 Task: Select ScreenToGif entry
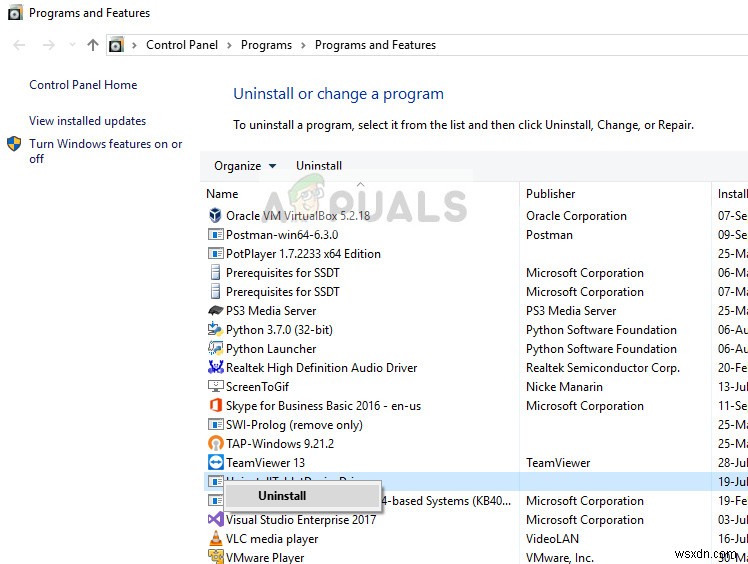coord(257,386)
